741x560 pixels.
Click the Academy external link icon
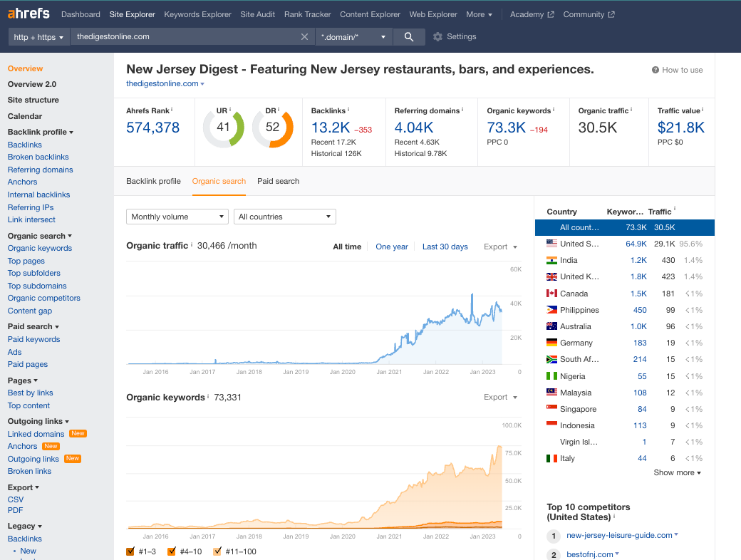(551, 15)
